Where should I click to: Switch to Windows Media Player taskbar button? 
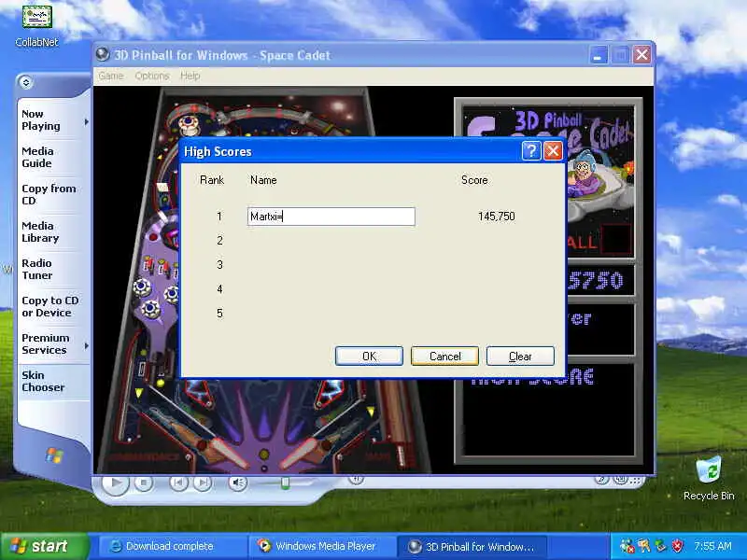coord(322,546)
